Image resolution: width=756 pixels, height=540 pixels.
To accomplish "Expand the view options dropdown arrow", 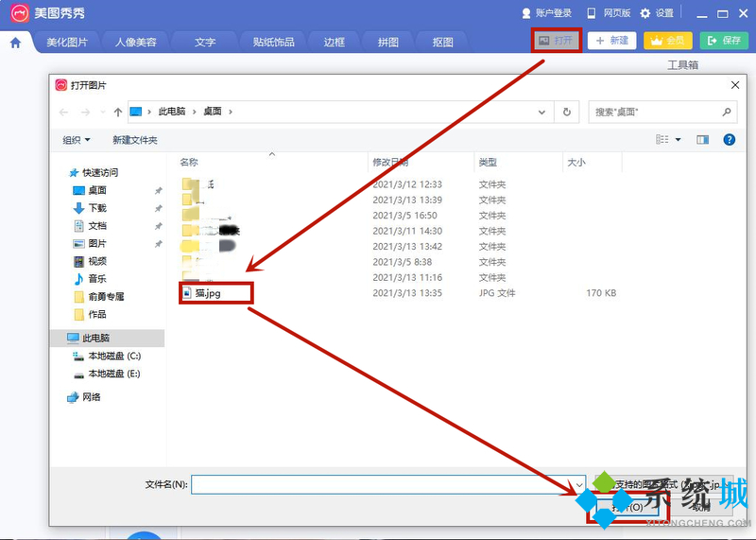I will tap(678, 139).
